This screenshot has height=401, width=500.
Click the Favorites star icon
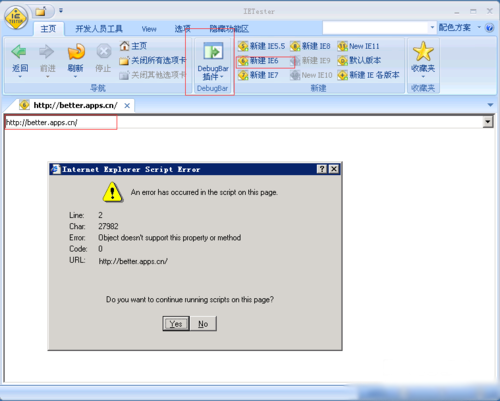[x=423, y=51]
